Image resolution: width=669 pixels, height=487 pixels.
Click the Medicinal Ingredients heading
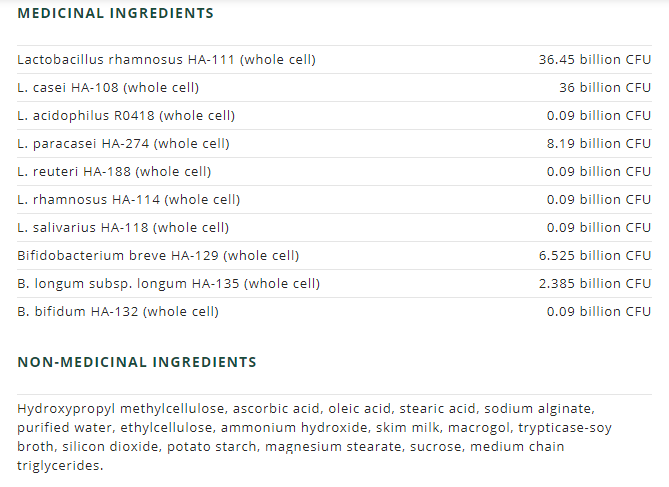tap(115, 14)
